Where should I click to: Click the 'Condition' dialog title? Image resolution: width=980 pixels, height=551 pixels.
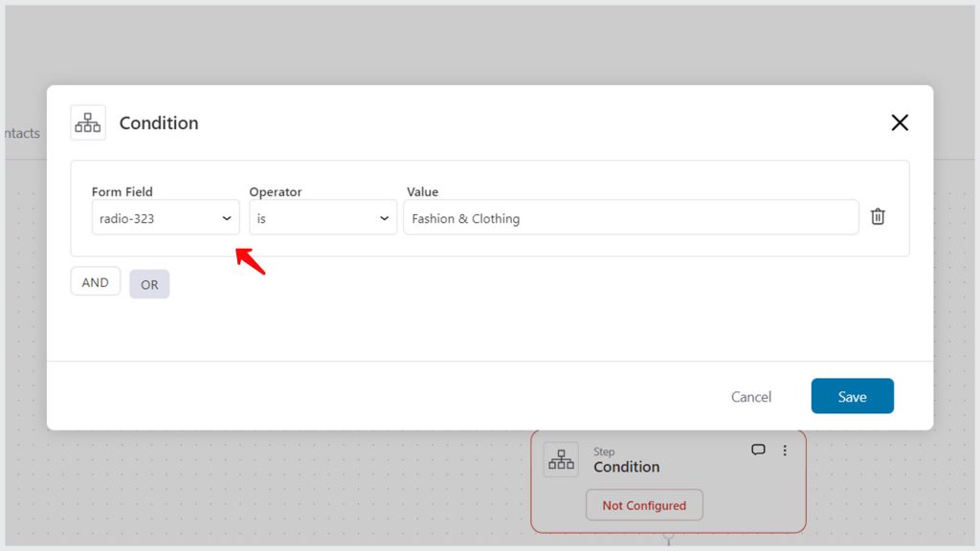tap(159, 123)
